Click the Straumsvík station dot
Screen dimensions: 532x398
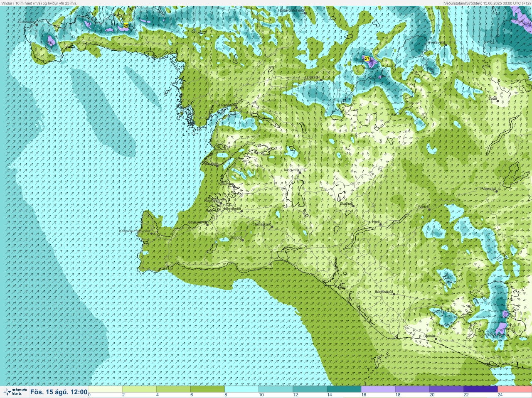(207, 225)
